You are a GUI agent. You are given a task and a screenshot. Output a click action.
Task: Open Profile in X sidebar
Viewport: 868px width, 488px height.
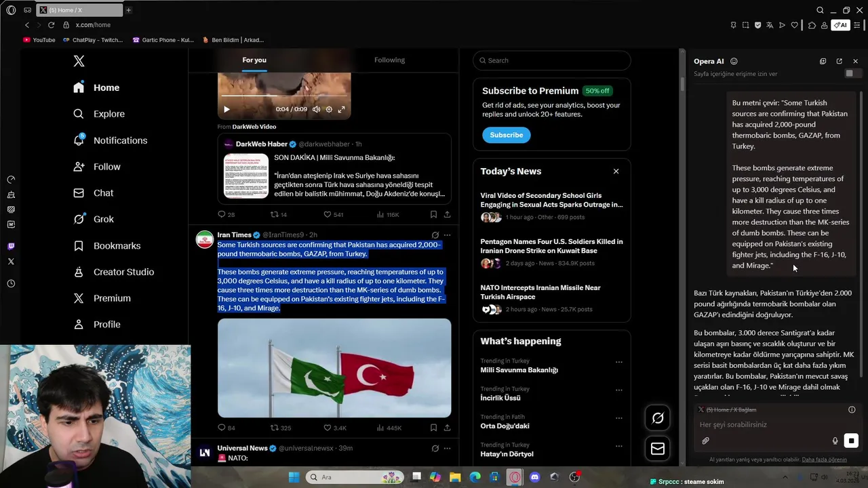click(x=97, y=324)
